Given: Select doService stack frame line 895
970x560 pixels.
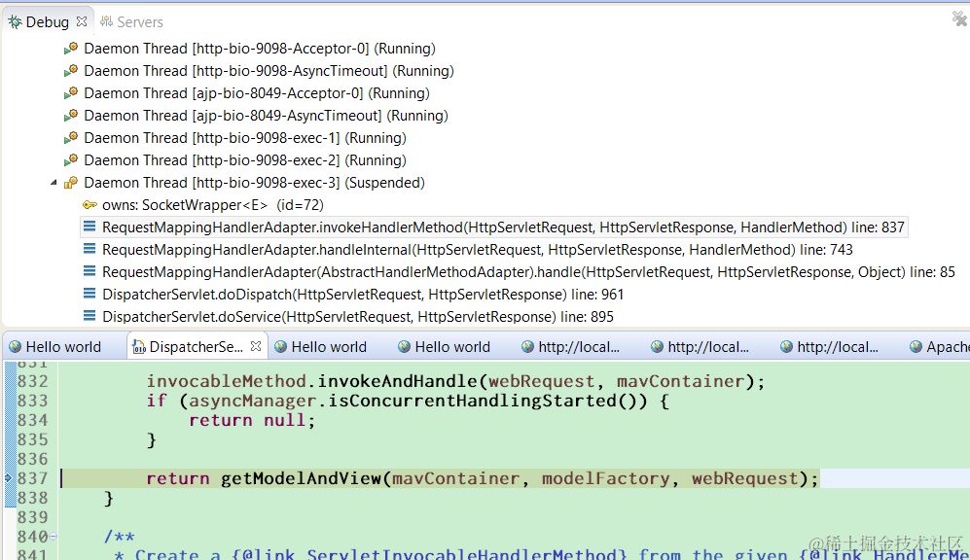Looking at the screenshot, I should (358, 317).
